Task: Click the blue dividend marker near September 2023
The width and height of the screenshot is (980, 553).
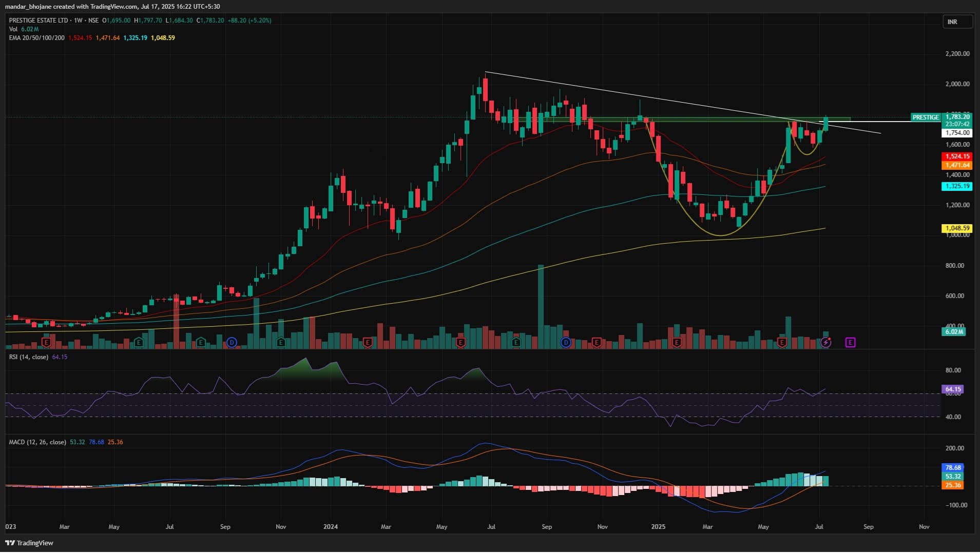Action: coord(232,342)
